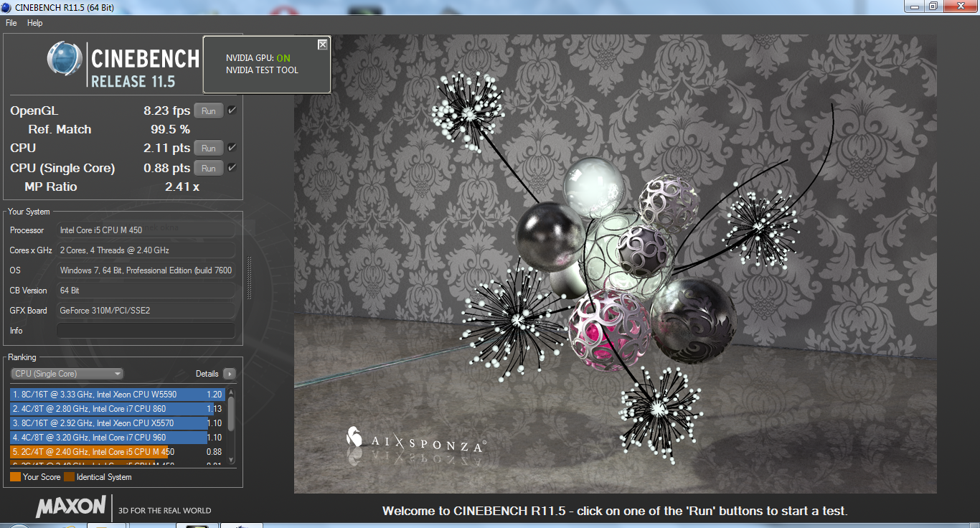The height and width of the screenshot is (528, 980).
Task: Click the MP Ratio value 2.41 x
Action: point(182,187)
